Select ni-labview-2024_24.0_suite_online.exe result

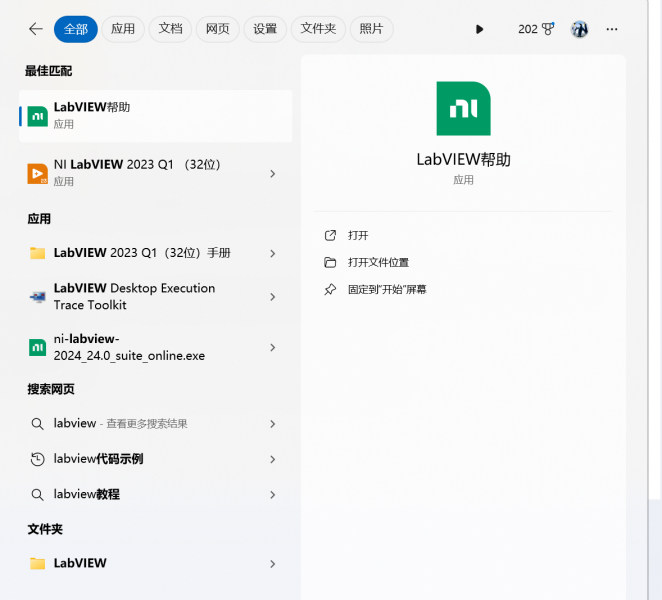coord(129,347)
